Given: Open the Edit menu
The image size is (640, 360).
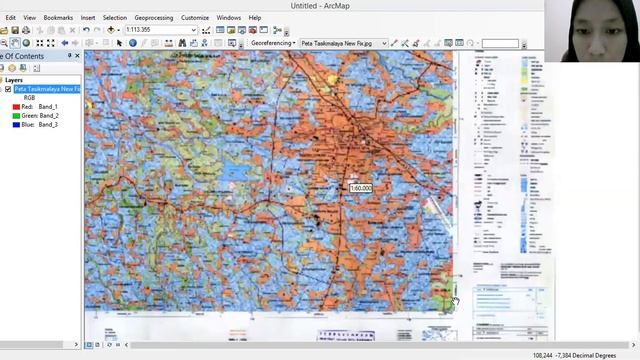Looking at the screenshot, I should [10, 18].
